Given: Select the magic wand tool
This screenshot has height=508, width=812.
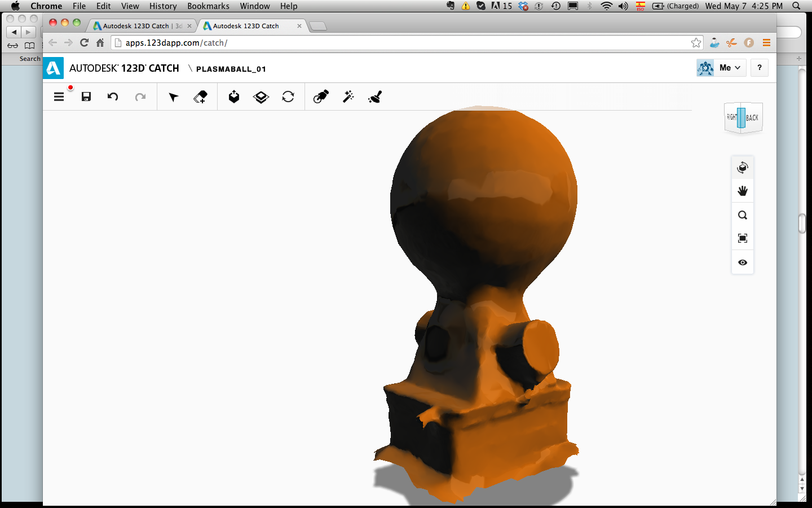Looking at the screenshot, I should (348, 97).
